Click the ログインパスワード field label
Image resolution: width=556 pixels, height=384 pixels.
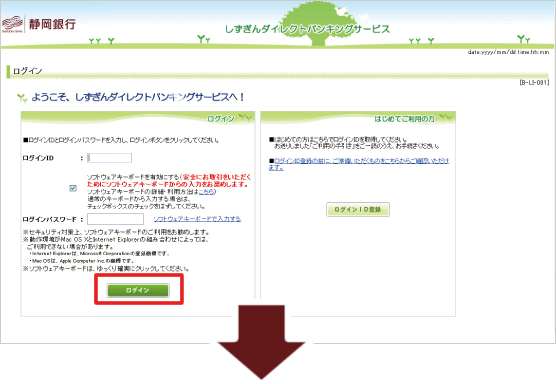(49, 219)
